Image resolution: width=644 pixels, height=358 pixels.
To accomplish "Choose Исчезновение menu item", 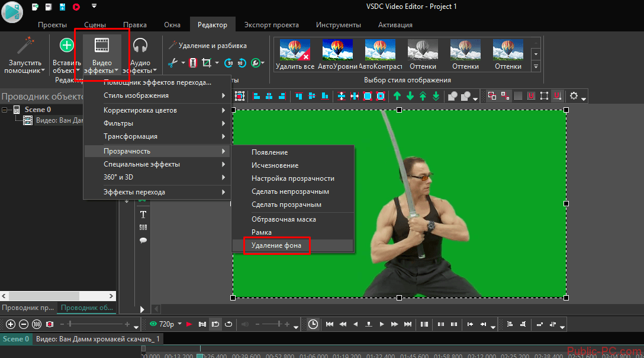I will coord(292,165).
